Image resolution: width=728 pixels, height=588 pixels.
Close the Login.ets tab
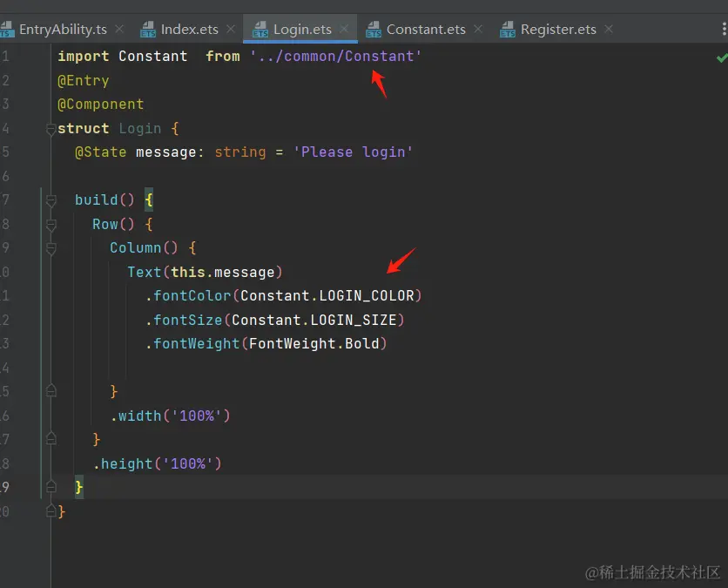(344, 30)
